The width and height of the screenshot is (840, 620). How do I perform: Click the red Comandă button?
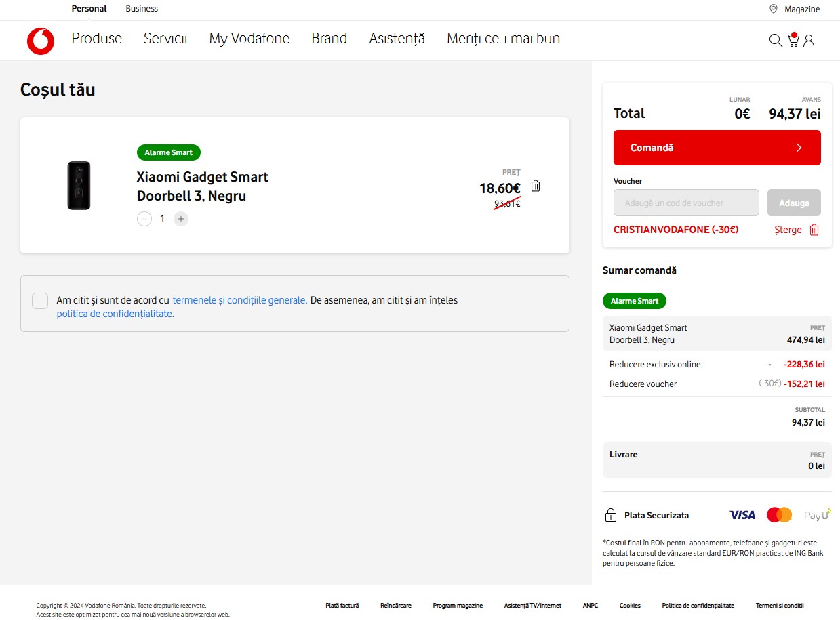point(717,148)
